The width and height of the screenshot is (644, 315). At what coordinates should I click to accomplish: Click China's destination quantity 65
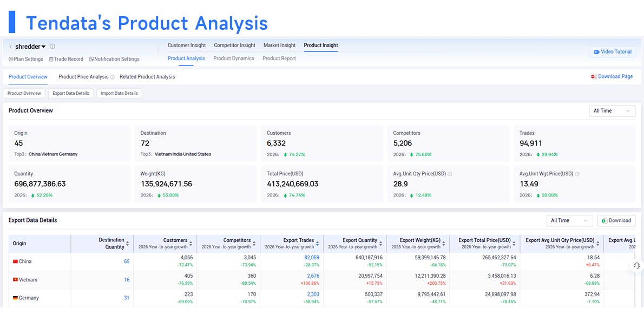click(x=127, y=261)
